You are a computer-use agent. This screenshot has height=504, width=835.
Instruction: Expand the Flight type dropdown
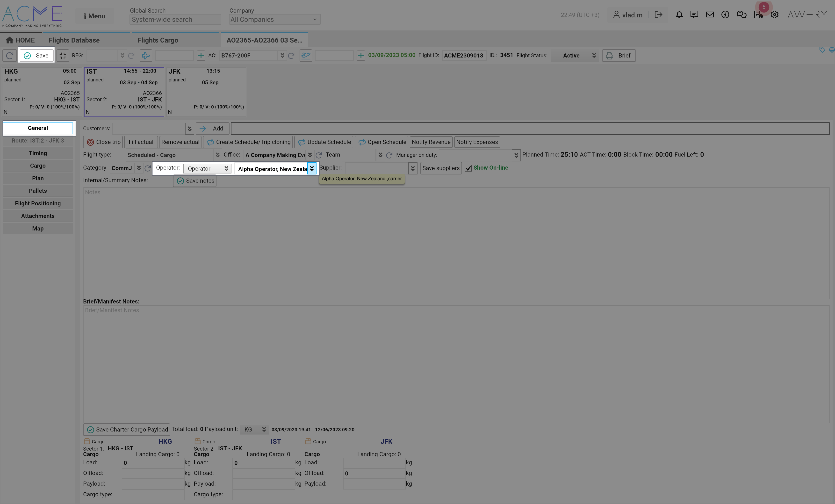click(217, 155)
